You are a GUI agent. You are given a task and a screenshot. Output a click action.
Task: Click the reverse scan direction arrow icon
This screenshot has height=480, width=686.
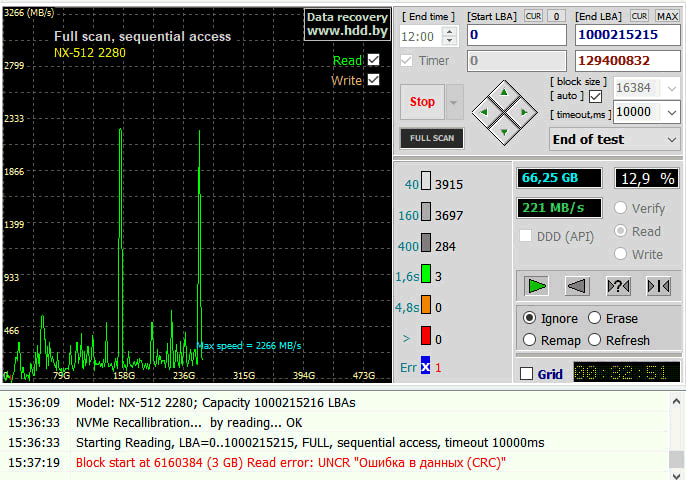click(x=577, y=286)
